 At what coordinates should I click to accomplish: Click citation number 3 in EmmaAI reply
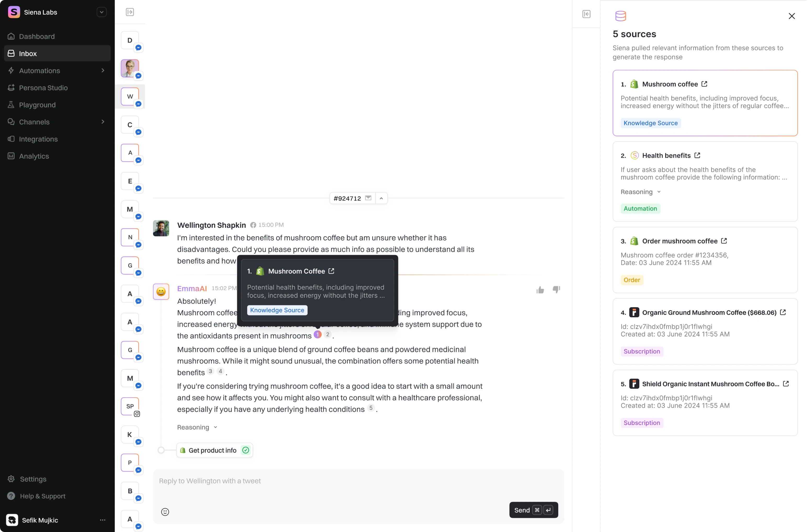pos(210,371)
